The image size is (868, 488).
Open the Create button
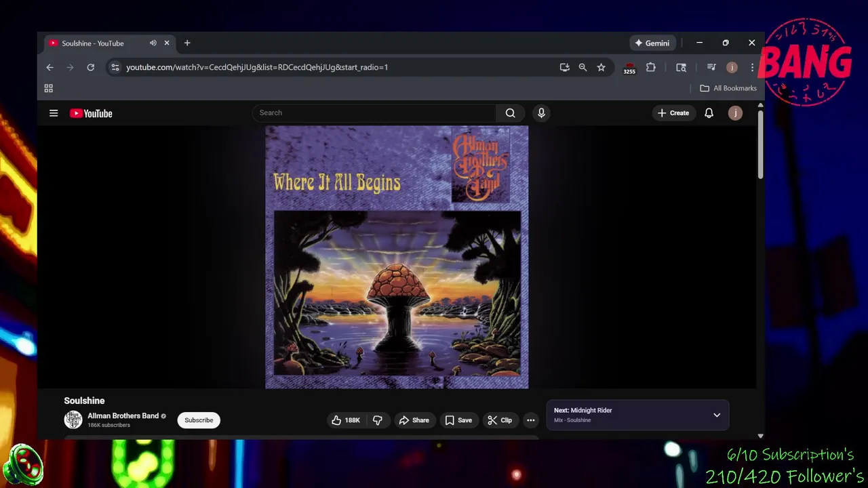673,113
